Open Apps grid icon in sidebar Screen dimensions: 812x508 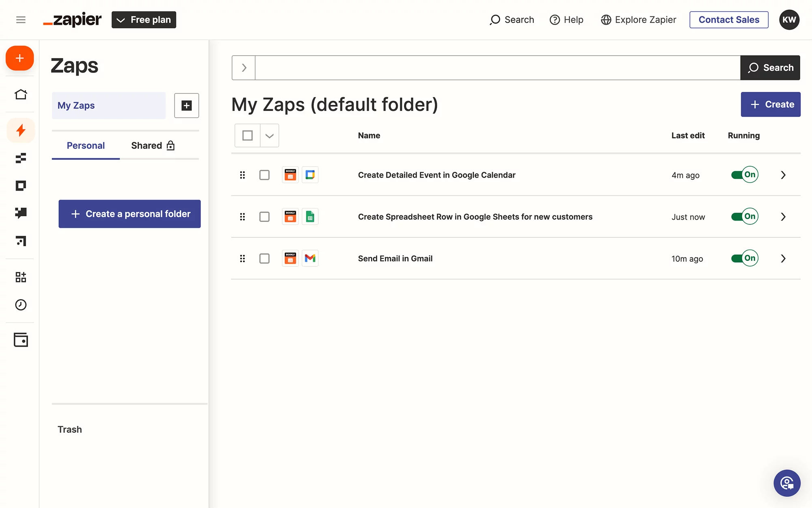coord(21,277)
